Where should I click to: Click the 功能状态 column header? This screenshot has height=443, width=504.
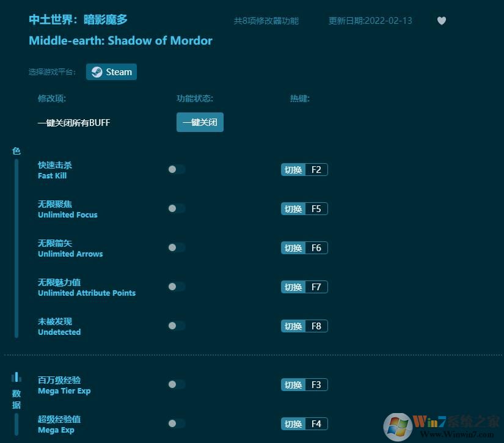[x=195, y=98]
